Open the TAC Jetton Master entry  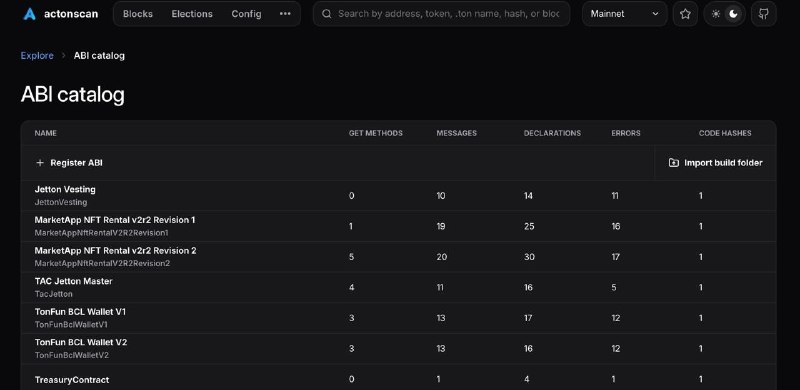(398, 287)
